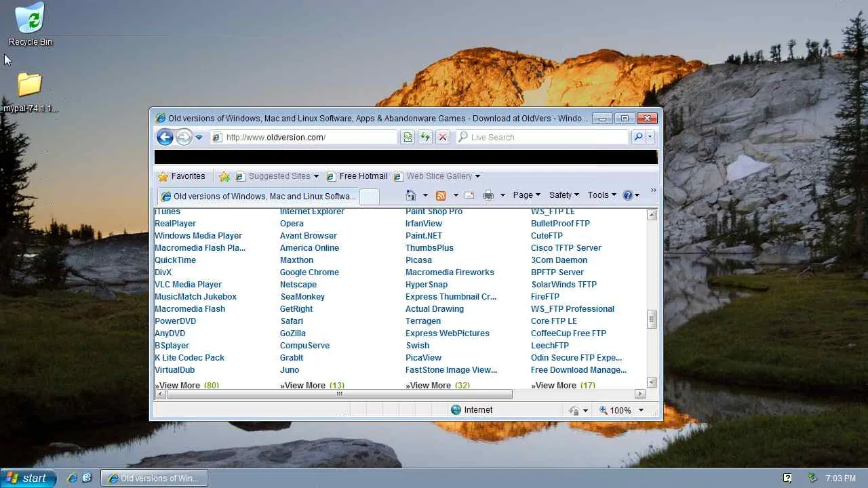This screenshot has height=488, width=868.
Task: Open the recent pages dropdown arrow
Action: [199, 138]
